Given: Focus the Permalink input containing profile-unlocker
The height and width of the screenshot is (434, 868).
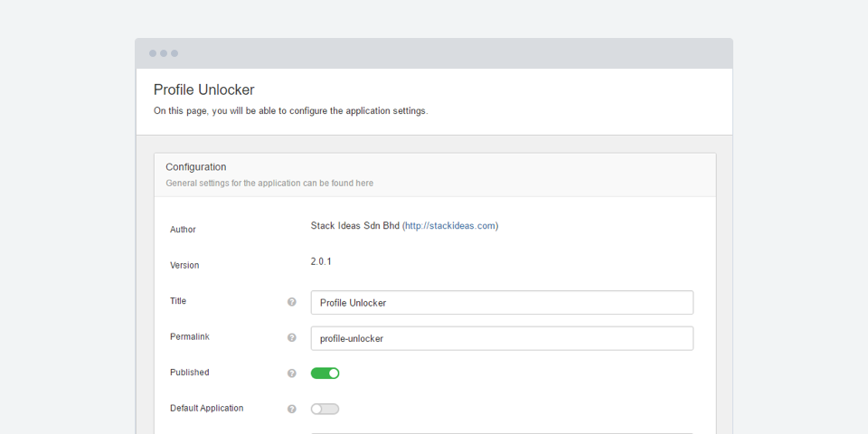Looking at the screenshot, I should point(502,338).
